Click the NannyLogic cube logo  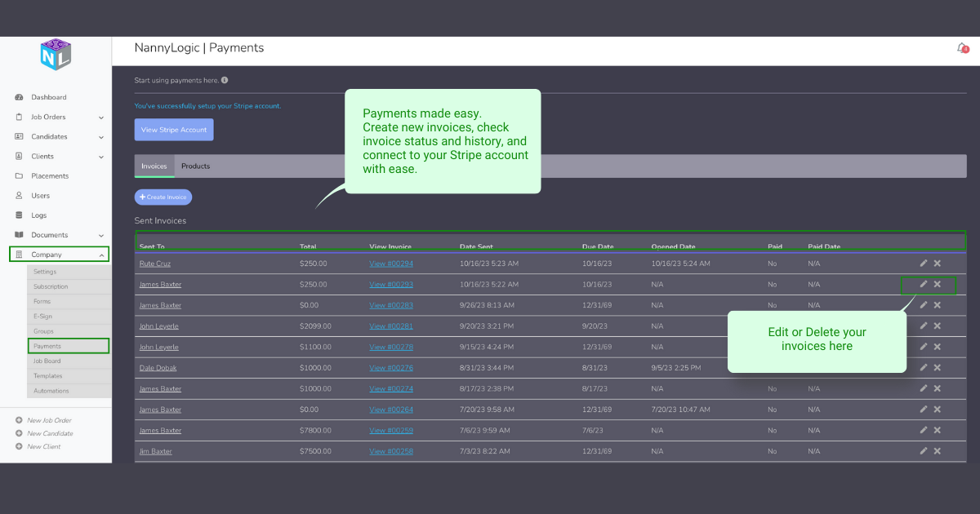(x=56, y=54)
